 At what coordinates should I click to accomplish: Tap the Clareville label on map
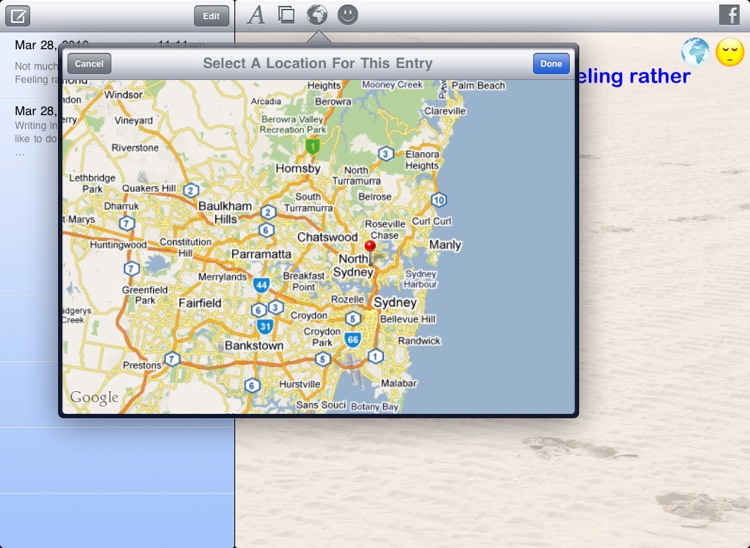[445, 111]
